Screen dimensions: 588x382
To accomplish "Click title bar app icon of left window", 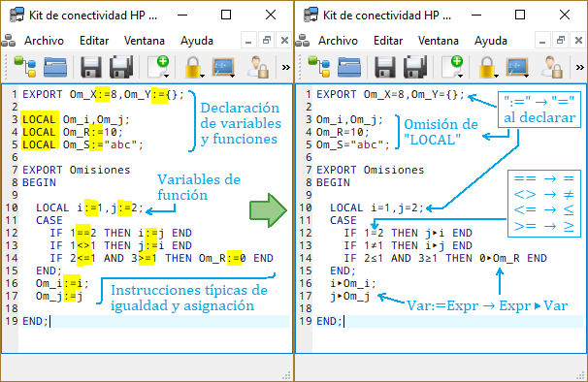I will point(16,15).
